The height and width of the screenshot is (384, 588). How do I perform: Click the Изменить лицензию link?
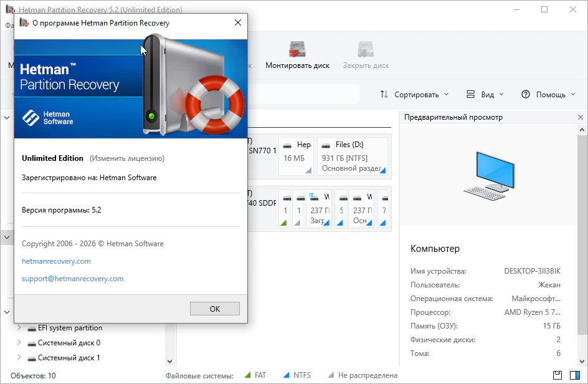pyautogui.click(x=127, y=158)
